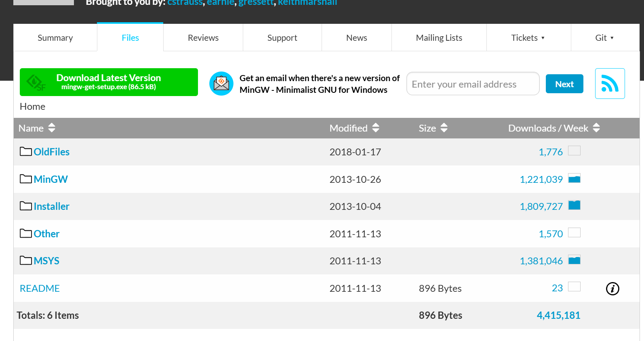Click the README info icon
The image size is (644, 341).
[612, 289]
